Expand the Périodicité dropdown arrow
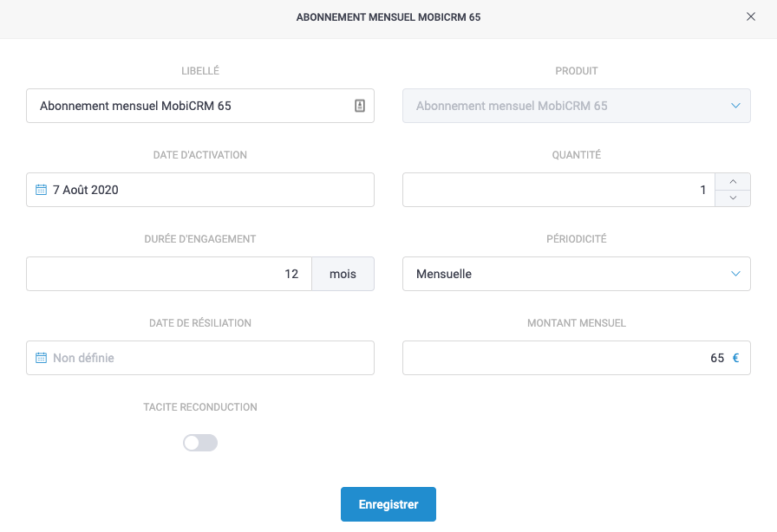The width and height of the screenshot is (777, 532). [735, 274]
